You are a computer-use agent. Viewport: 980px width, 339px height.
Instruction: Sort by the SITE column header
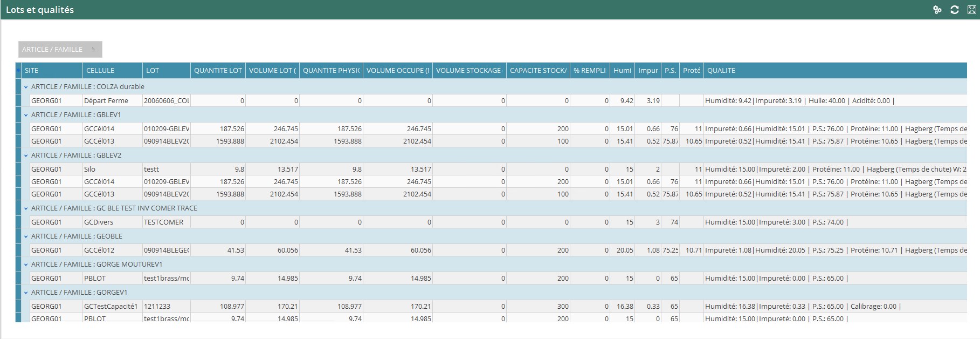pyautogui.click(x=52, y=71)
